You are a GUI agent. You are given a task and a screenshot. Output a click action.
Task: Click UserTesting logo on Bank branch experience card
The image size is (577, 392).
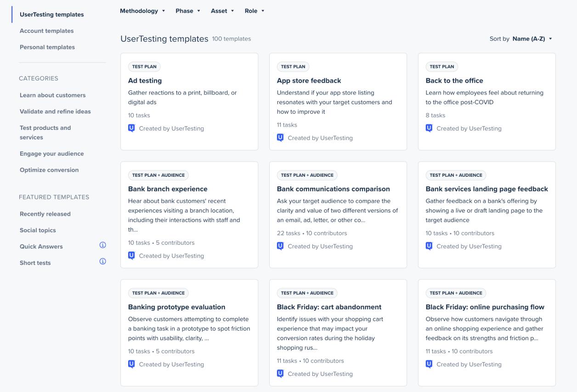click(131, 256)
